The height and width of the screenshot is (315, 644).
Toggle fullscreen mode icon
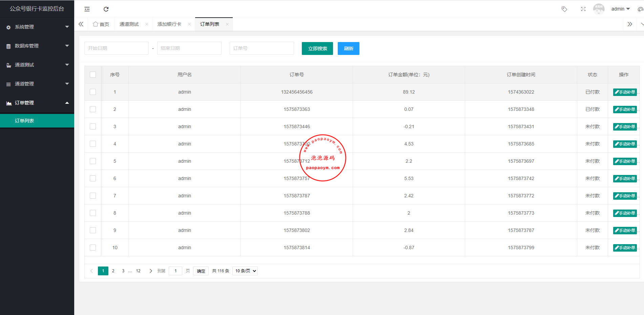tap(583, 9)
